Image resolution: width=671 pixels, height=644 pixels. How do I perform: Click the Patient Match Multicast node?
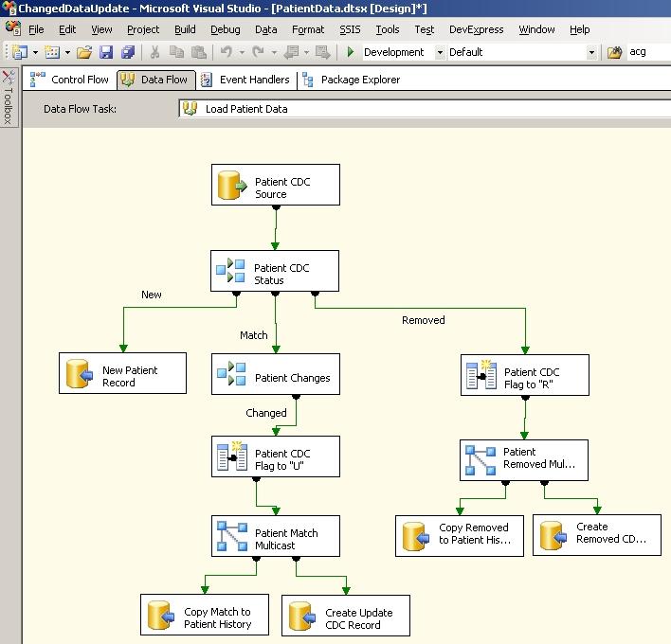275,536
